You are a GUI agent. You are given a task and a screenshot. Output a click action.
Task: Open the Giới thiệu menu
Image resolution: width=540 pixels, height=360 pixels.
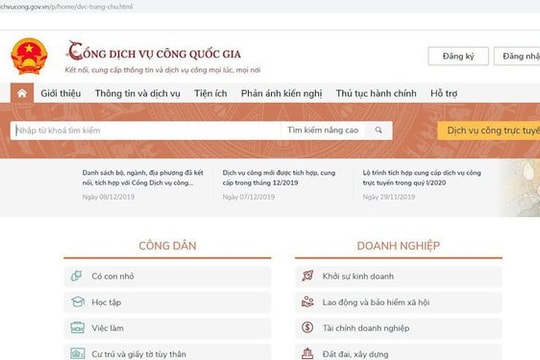tap(61, 93)
